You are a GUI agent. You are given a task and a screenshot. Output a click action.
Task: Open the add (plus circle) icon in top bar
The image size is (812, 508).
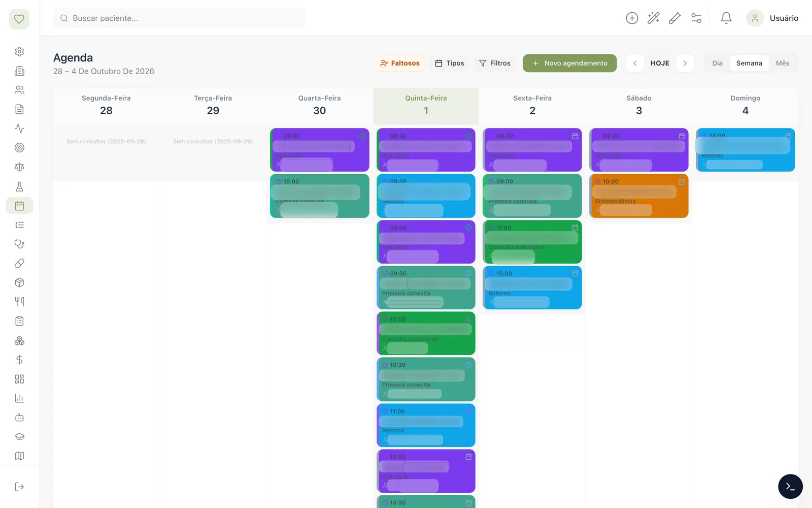click(632, 18)
